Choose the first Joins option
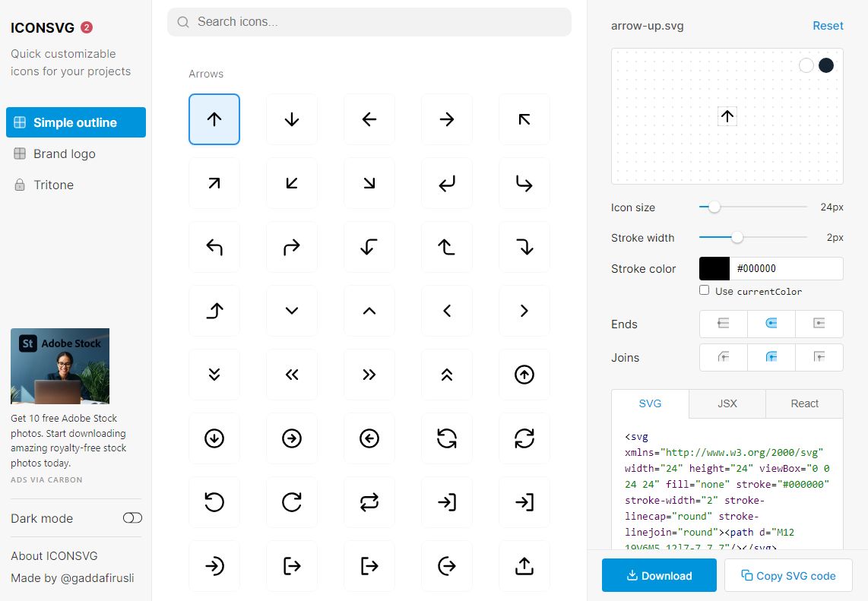The image size is (868, 601). click(x=724, y=357)
